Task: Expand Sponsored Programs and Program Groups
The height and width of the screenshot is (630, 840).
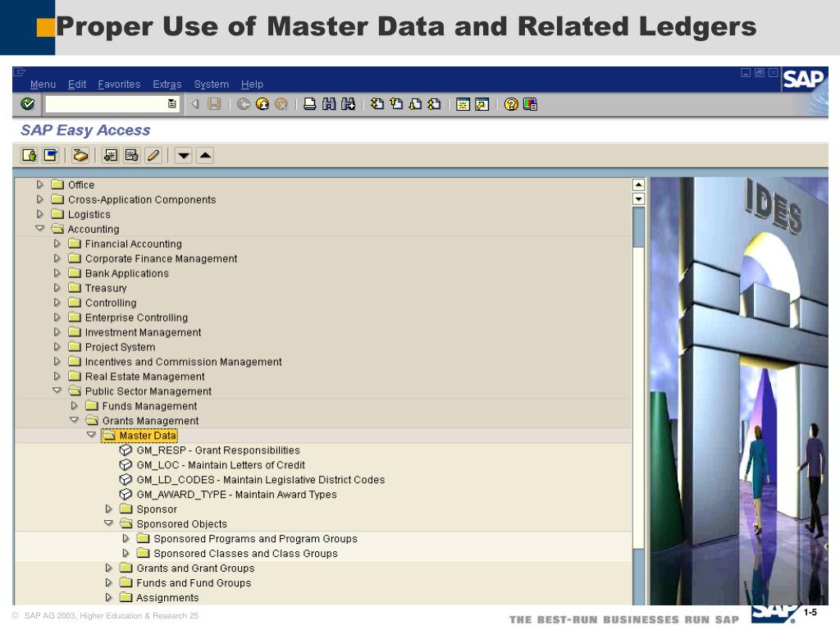Action: point(126,538)
